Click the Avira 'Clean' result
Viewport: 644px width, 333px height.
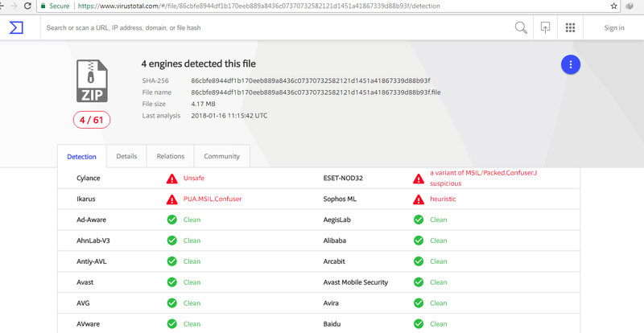[438, 303]
